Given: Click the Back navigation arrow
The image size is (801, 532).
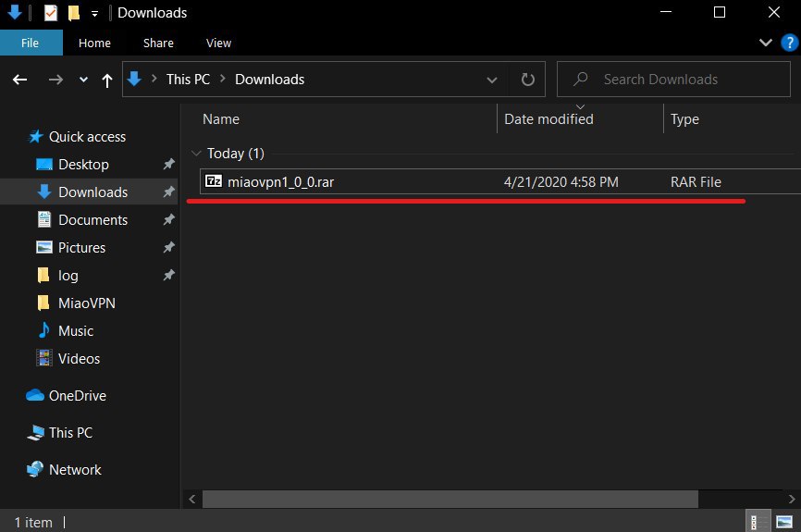Looking at the screenshot, I should click(20, 80).
